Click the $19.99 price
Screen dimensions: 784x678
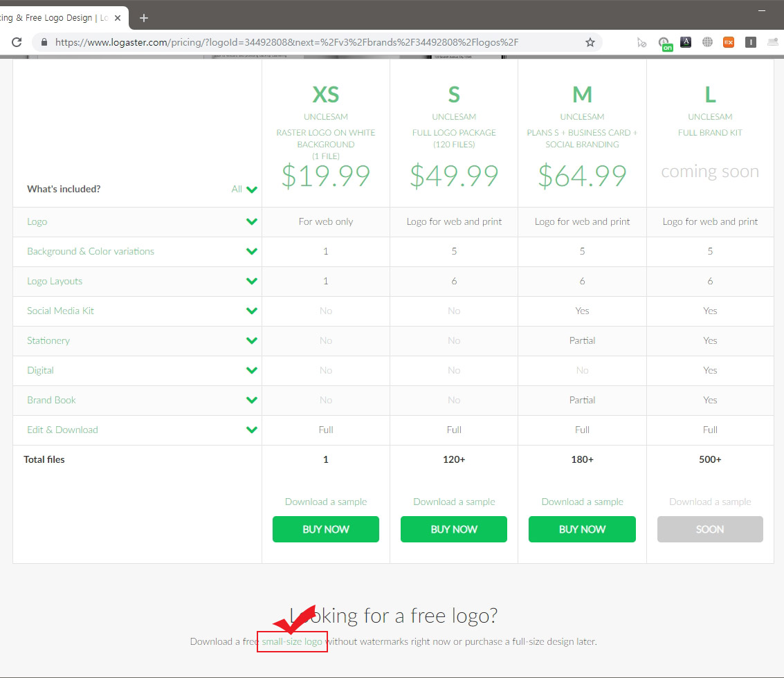pyautogui.click(x=325, y=176)
